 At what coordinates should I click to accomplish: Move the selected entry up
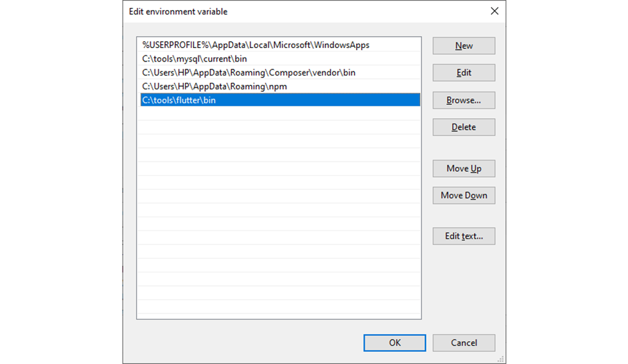464,168
